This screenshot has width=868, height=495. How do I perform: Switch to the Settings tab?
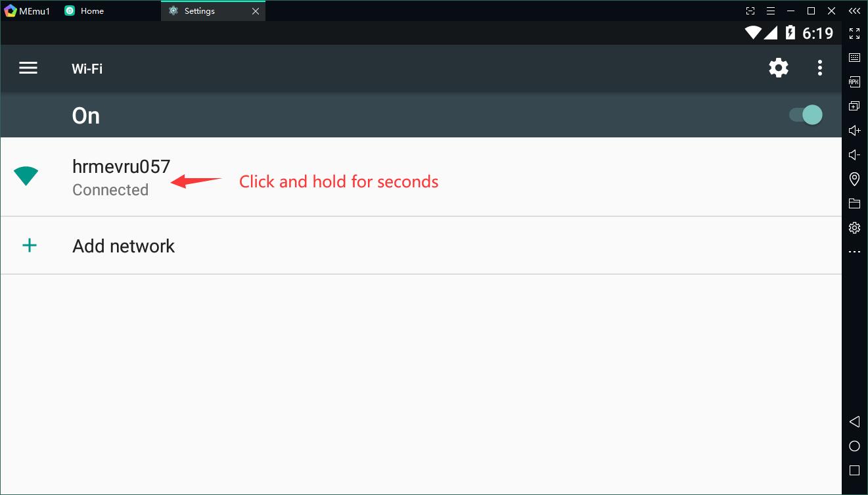[x=199, y=11]
